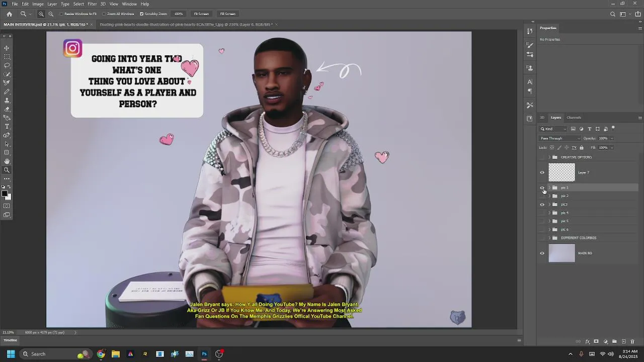Select the Eyedropper tool
Image resolution: width=644 pixels, height=362 pixels.
(7, 82)
